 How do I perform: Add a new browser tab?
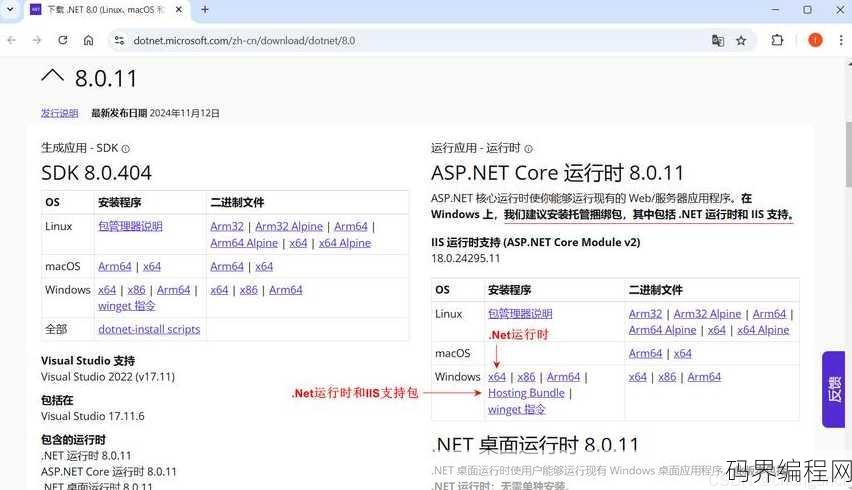coord(205,9)
